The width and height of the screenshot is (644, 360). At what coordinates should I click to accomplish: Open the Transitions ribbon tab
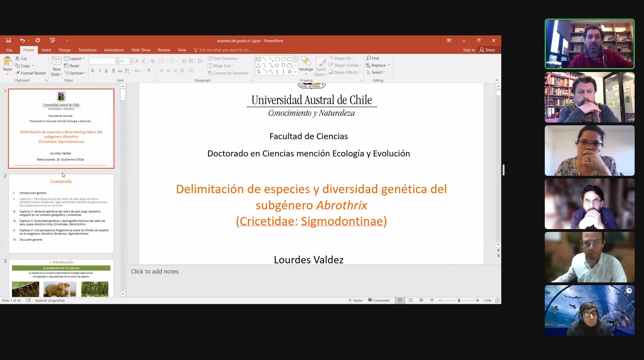[x=87, y=50]
